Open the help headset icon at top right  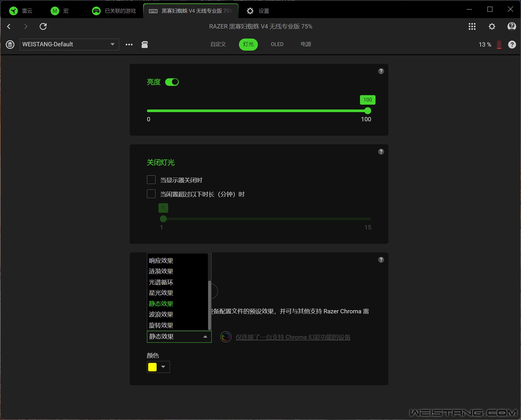(512, 26)
